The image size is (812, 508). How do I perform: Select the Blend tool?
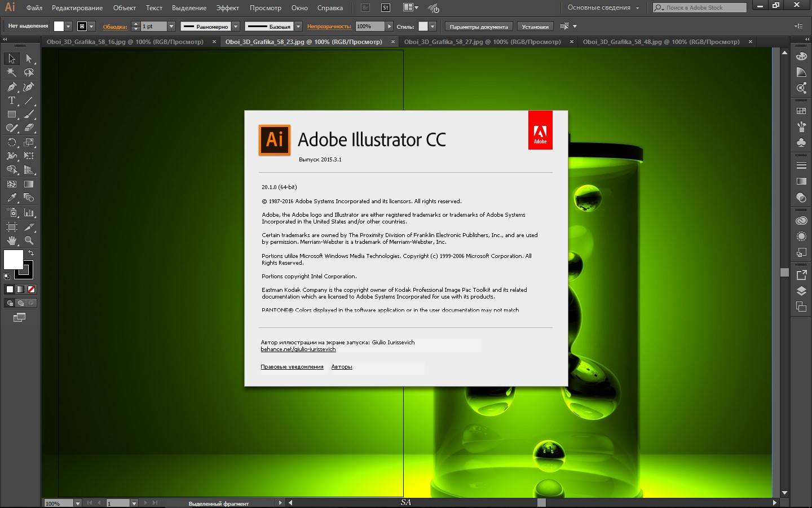pos(29,198)
